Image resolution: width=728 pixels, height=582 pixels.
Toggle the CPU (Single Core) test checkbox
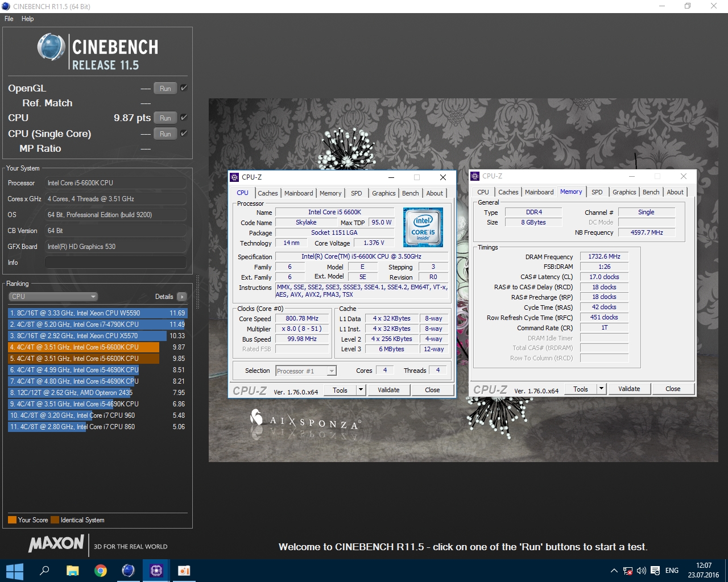pyautogui.click(x=184, y=134)
